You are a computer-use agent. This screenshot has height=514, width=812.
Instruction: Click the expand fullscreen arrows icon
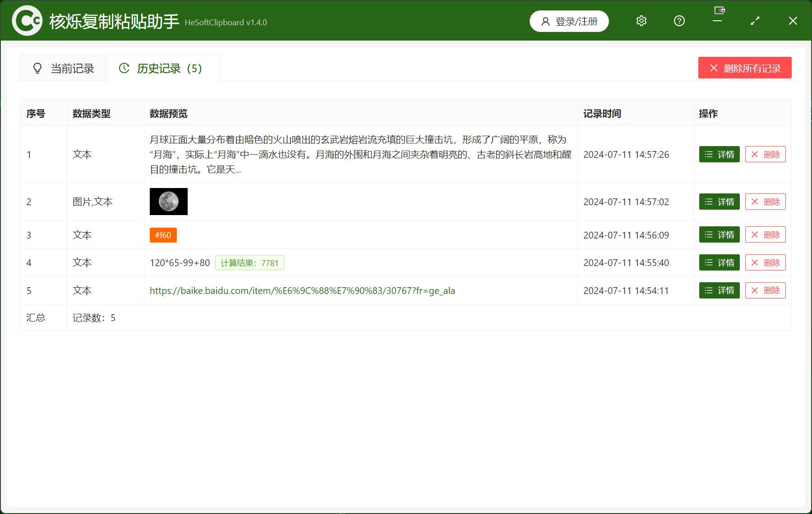coord(755,21)
